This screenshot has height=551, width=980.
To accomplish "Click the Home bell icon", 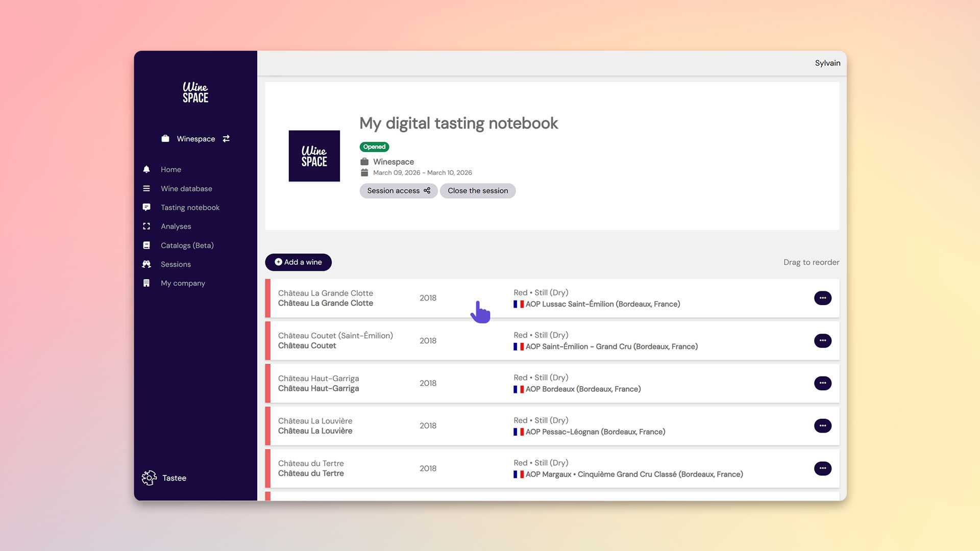I will click(x=146, y=169).
